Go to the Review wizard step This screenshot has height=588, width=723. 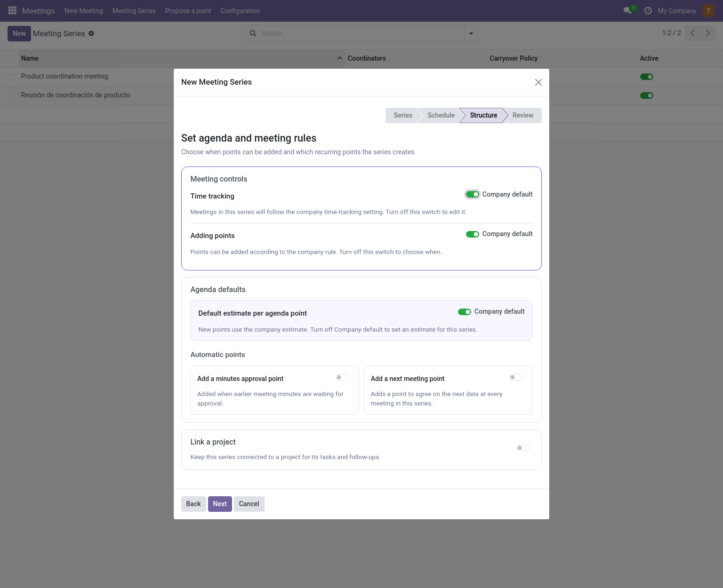523,115
